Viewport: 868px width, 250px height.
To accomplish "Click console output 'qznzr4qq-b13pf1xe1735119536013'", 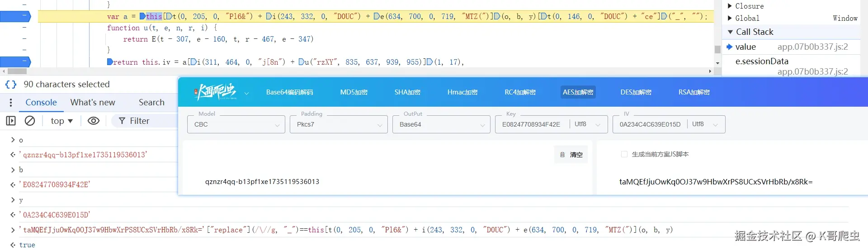I will [x=83, y=155].
